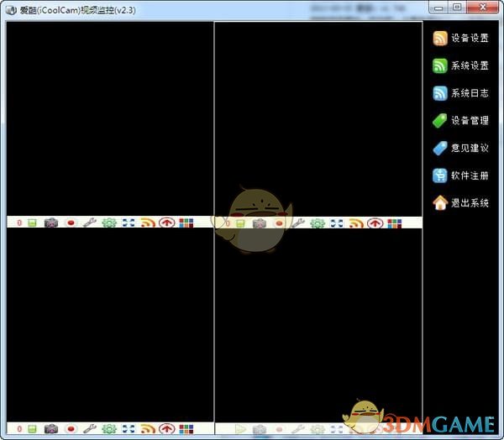This screenshot has width=504, height=440.
Task: Click wrench icon in bottom-left pane toolbar
Action: (90, 429)
